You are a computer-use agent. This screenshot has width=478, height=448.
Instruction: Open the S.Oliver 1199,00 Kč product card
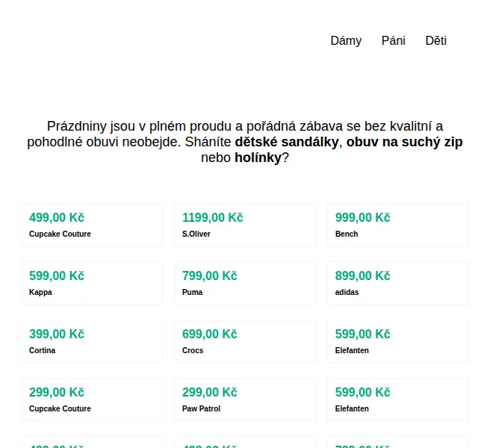[x=245, y=225]
